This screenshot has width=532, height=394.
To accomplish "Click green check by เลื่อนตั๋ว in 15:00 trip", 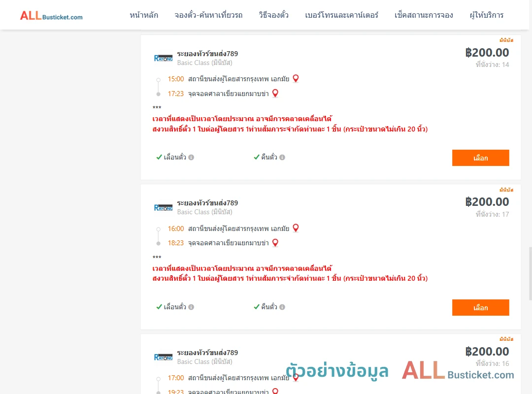I will coord(159,157).
